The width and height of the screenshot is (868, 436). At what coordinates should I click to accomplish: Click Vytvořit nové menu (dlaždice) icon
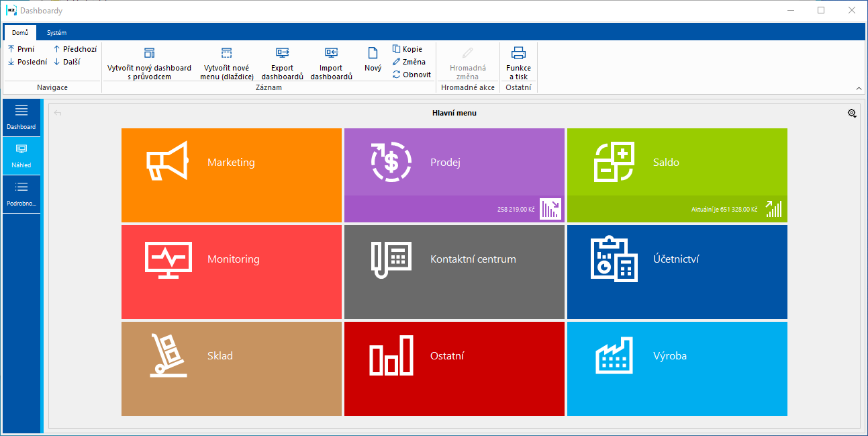click(x=227, y=53)
